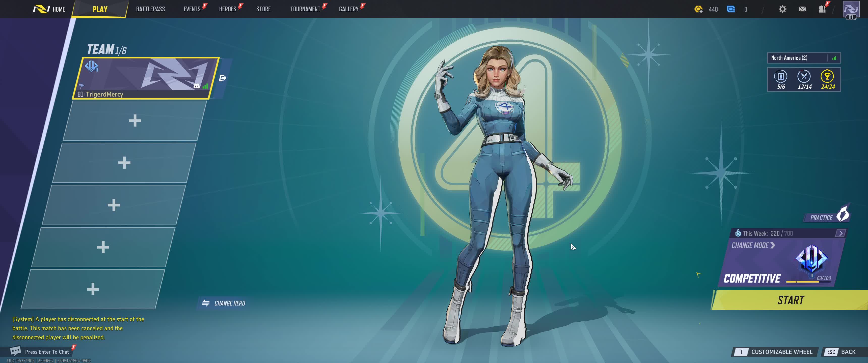Invite player to sixth team slot
This screenshot has width=868, height=363.
92,289
